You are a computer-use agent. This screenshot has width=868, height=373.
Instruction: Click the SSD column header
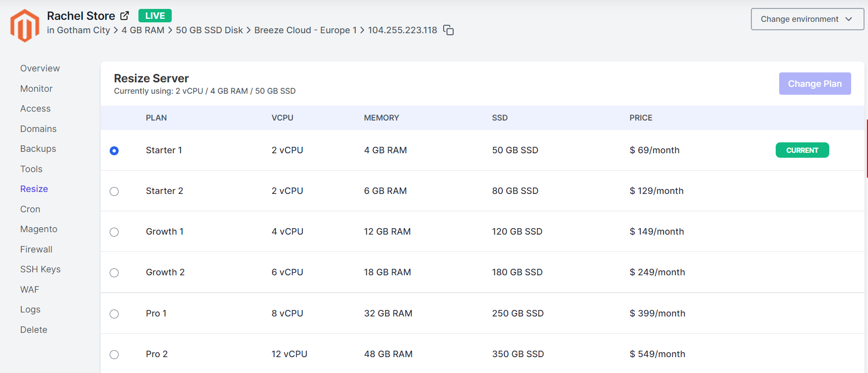coord(500,118)
